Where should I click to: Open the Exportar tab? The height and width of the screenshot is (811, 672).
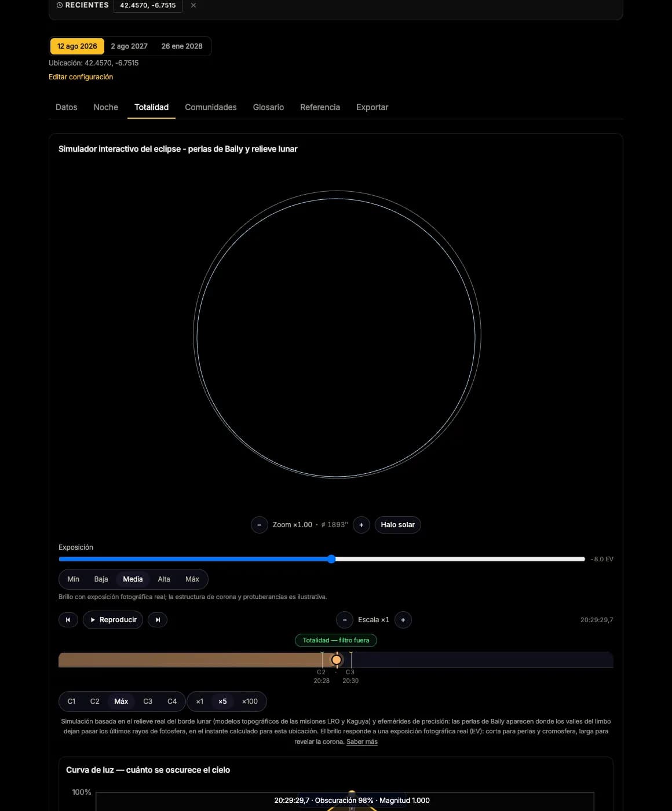(372, 107)
